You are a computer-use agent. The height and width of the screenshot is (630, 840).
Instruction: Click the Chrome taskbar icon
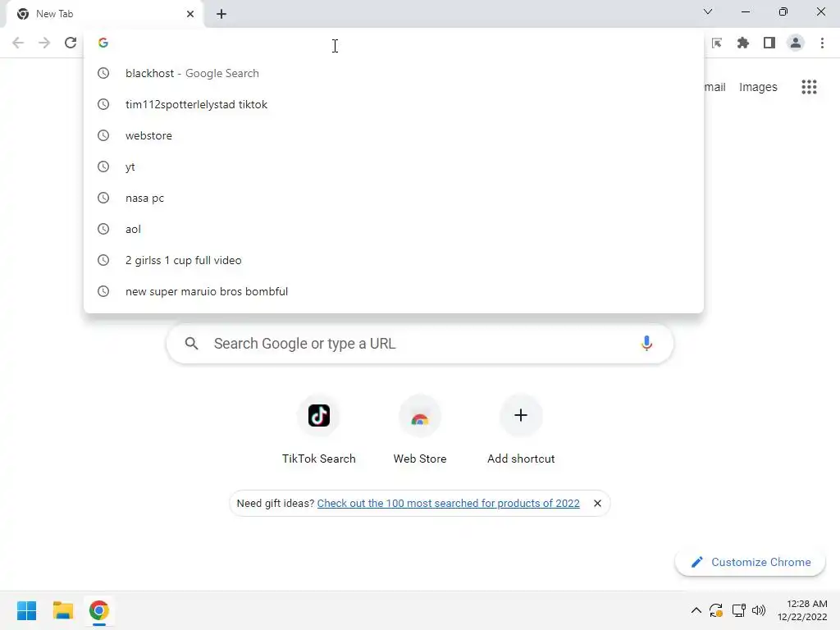click(x=99, y=610)
